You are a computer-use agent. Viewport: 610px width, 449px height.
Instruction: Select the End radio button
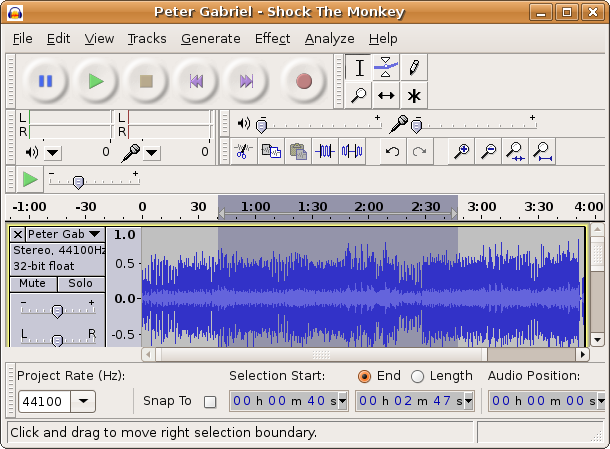point(364,376)
